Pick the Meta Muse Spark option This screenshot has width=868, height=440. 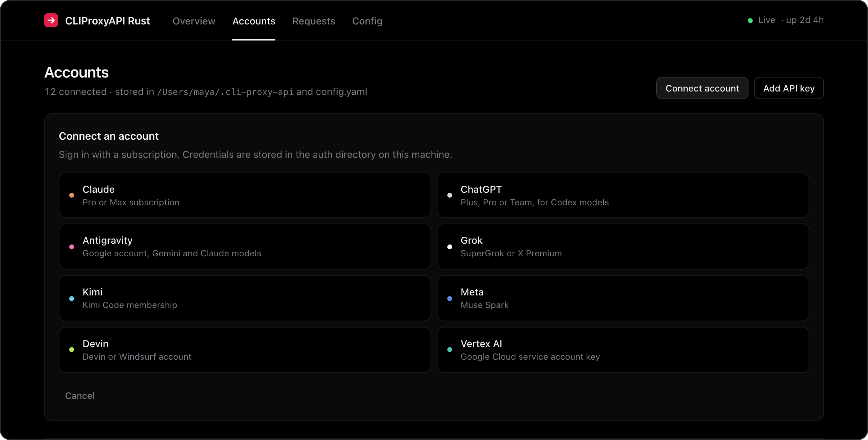point(623,298)
